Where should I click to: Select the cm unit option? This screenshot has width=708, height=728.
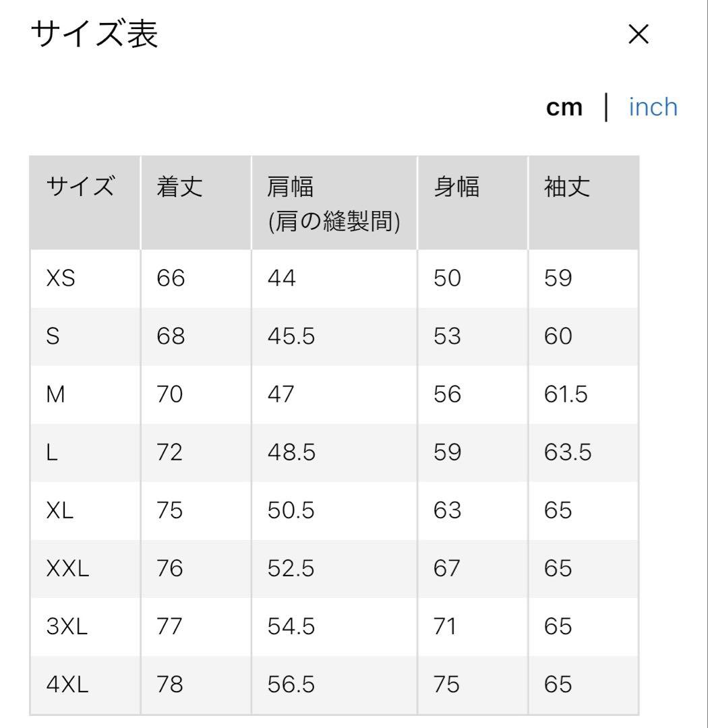(564, 108)
